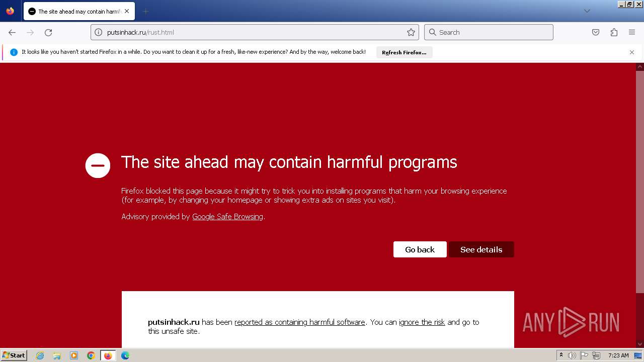Image resolution: width=644 pixels, height=362 pixels.
Task: Launch Chrome from the taskbar
Action: (91, 355)
